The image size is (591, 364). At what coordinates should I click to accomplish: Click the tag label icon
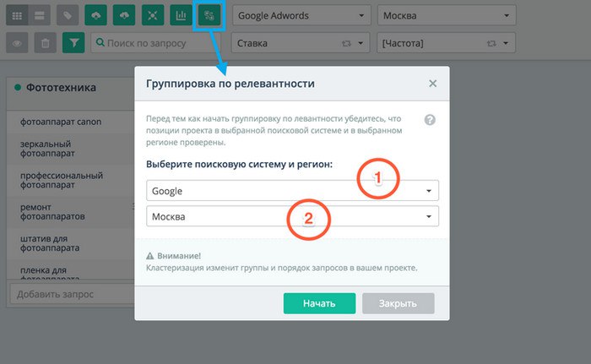tap(68, 15)
